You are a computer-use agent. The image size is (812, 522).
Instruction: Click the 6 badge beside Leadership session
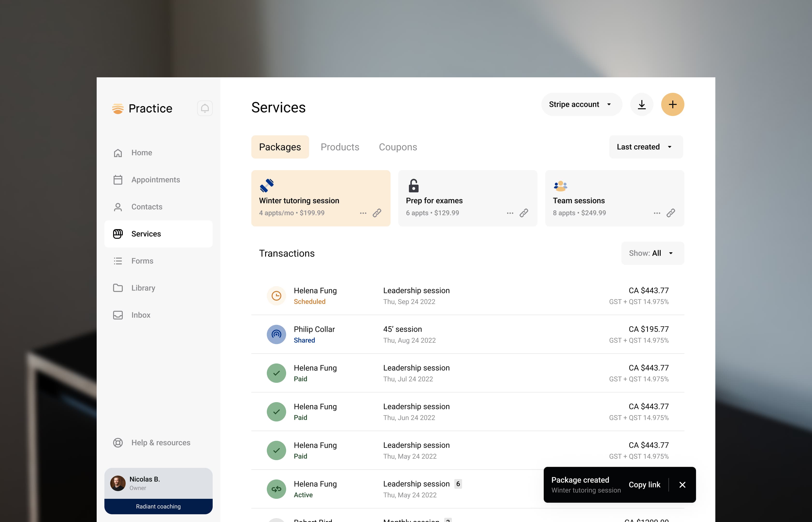click(x=458, y=484)
